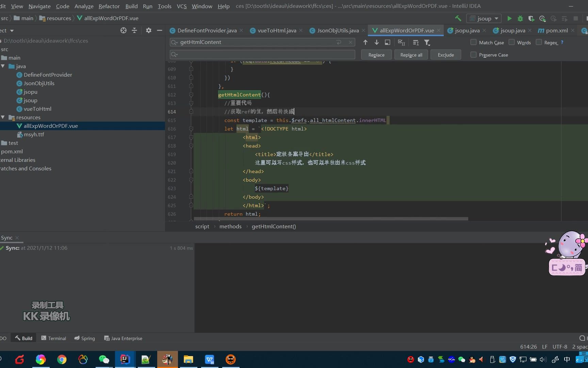Enable Preserve Case for replacements
The width and height of the screenshot is (588, 368).
point(473,55)
